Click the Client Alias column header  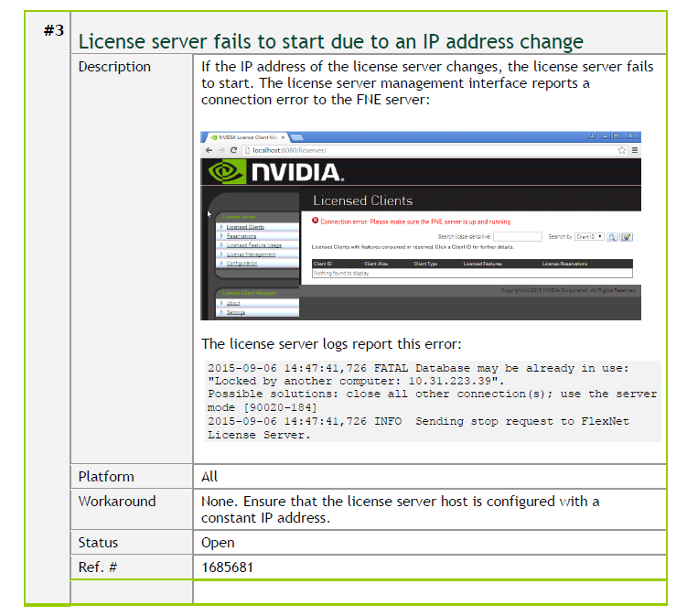click(x=376, y=264)
